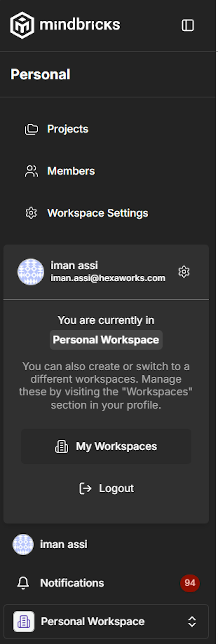Screen dimensions: 218x644
Task: Click the Notifications bell icon
Action: (x=23, y=583)
